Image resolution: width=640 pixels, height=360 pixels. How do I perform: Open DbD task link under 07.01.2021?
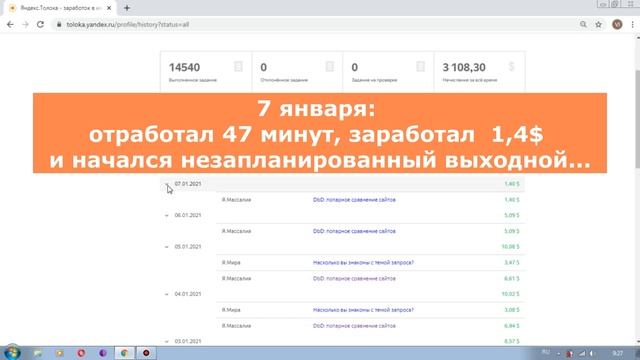[x=354, y=200]
